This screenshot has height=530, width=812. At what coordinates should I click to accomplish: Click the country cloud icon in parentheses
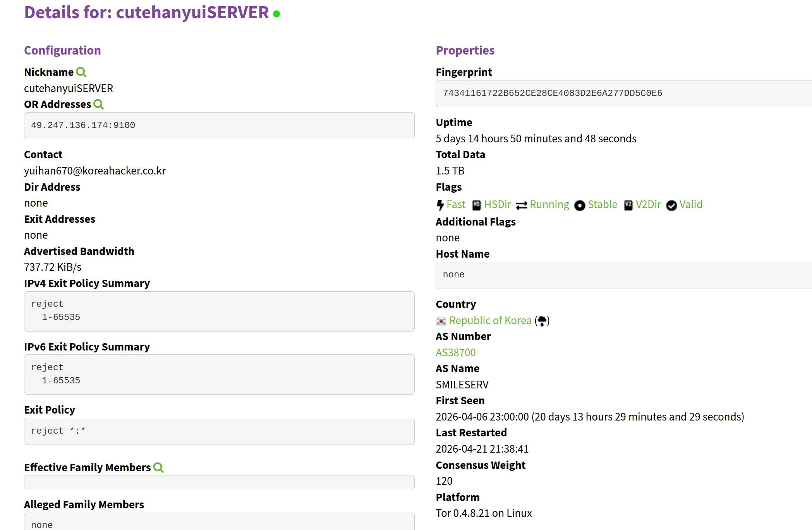tap(542, 321)
